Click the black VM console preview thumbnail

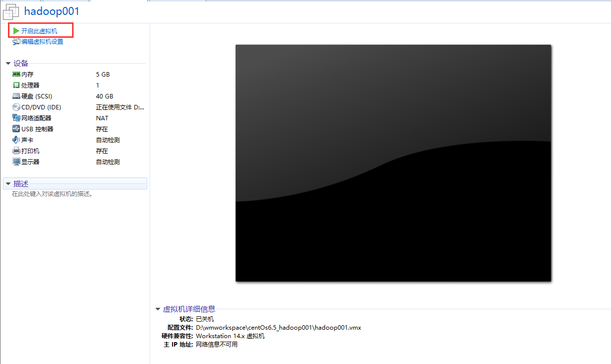(x=393, y=163)
